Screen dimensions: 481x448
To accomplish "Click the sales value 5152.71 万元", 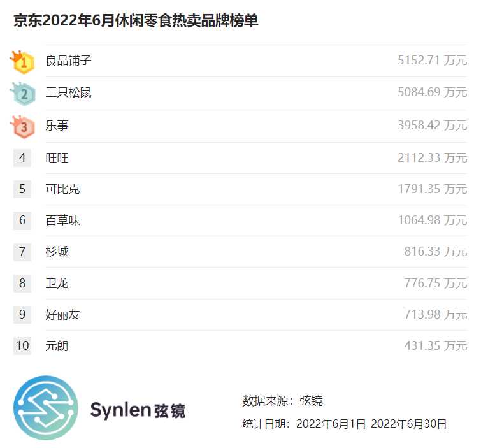I will point(432,61).
